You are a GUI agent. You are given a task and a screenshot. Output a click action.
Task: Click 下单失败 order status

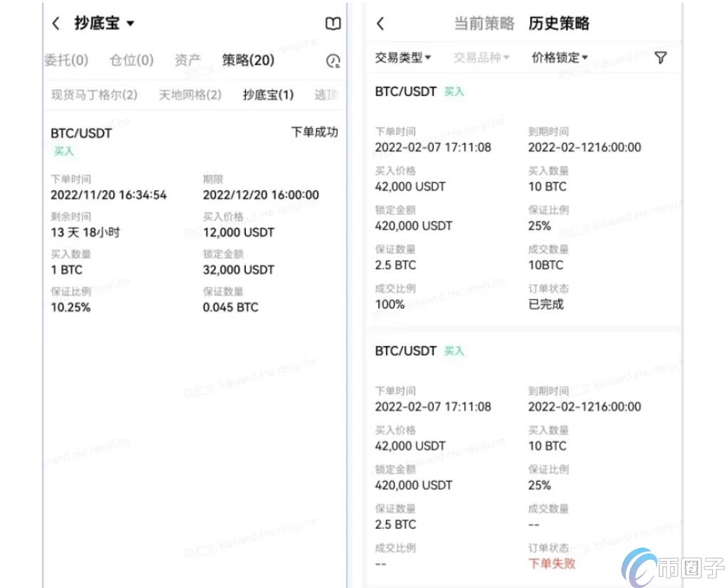pyautogui.click(x=552, y=564)
